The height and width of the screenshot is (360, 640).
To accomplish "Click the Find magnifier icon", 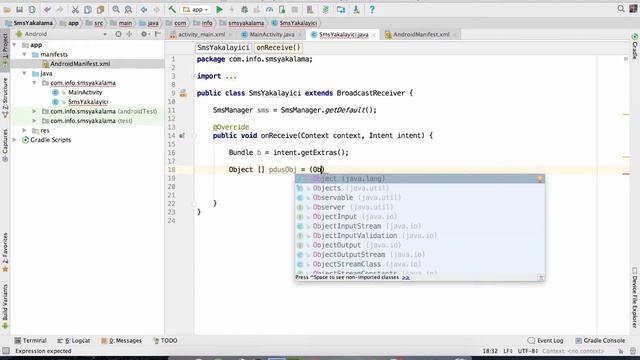I will point(116,9).
